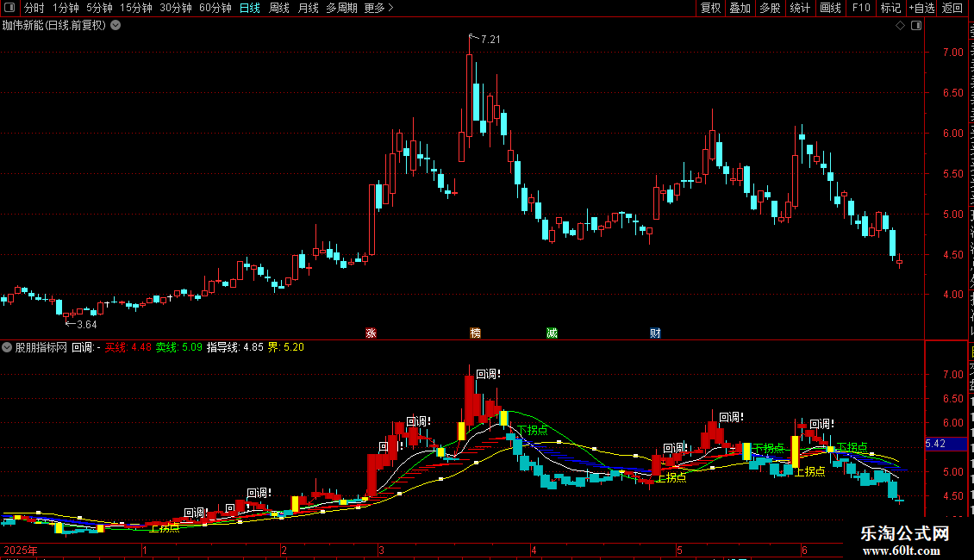Click the 7.00 label on main price axis

coord(952,53)
